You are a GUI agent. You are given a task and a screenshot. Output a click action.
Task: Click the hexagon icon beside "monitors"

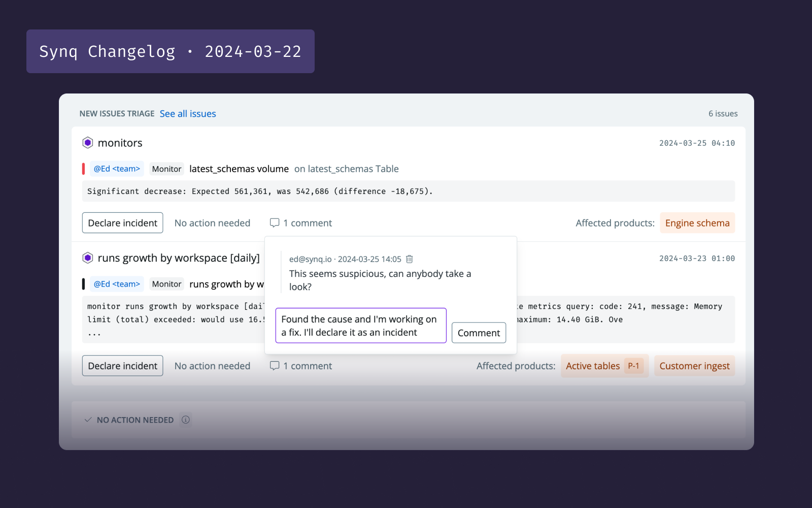tap(87, 143)
